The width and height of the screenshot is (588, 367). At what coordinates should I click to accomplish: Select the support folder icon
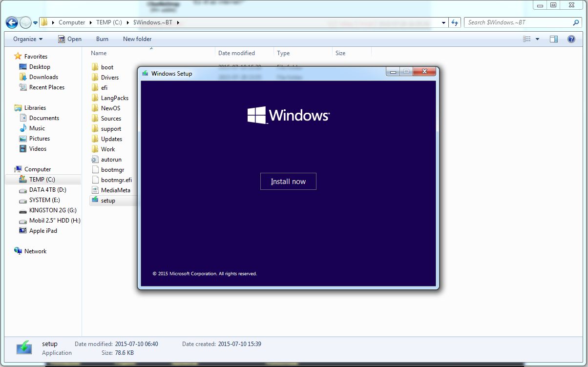[x=95, y=129]
